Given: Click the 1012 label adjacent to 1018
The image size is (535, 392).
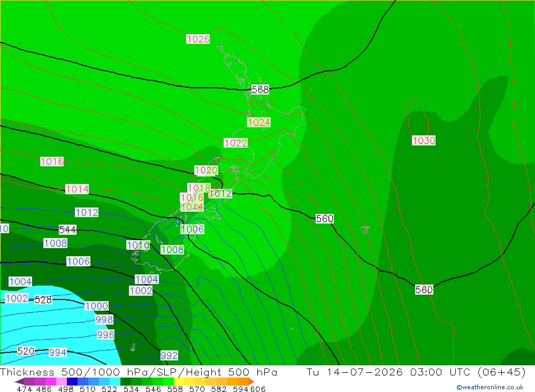Looking at the screenshot, I should pos(220,194).
